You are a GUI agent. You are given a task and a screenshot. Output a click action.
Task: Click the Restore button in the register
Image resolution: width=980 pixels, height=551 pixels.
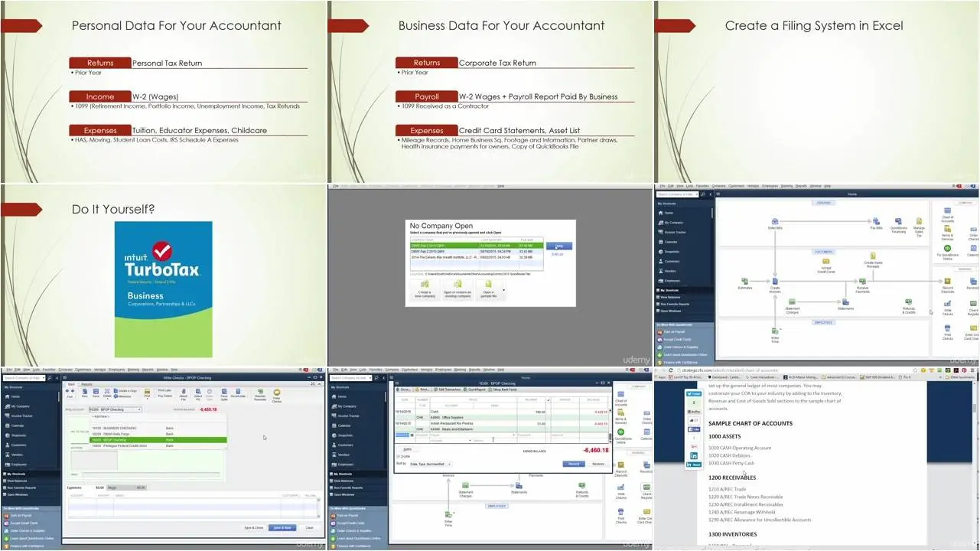(598, 464)
